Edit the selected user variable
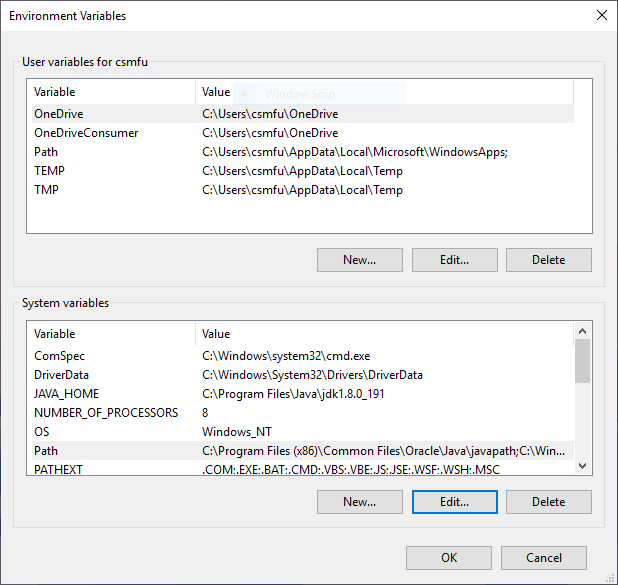Viewport: 618px width, 585px height. (x=454, y=260)
